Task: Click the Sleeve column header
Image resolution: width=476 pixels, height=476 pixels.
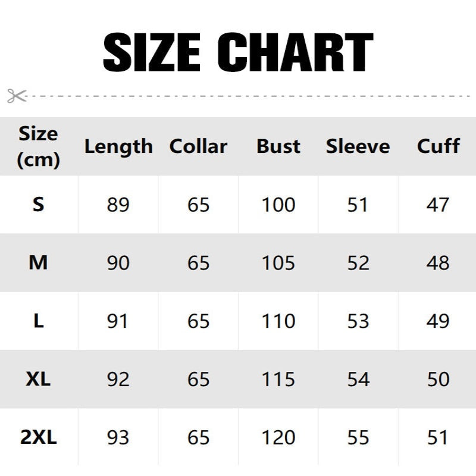Action: coord(358,146)
